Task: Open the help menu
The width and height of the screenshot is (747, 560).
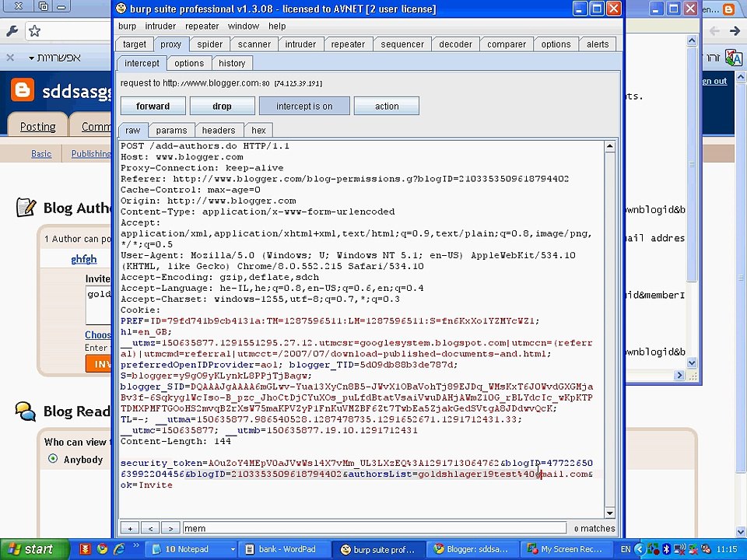Action: coord(277,26)
